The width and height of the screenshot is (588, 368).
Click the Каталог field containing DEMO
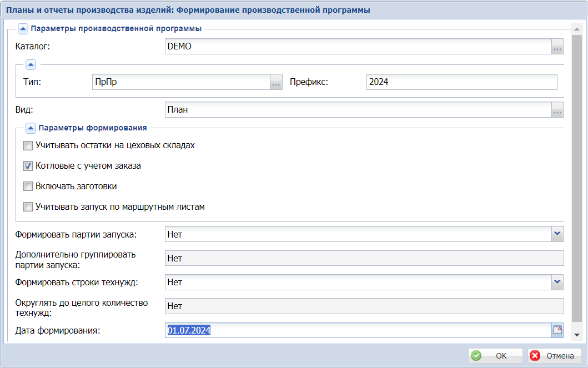click(358, 47)
